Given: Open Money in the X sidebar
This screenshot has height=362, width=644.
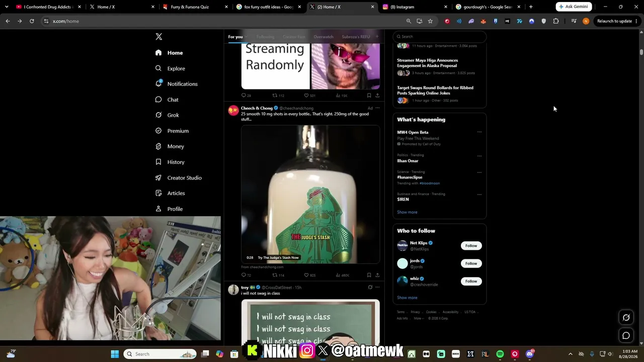Looking at the screenshot, I should (170, 146).
